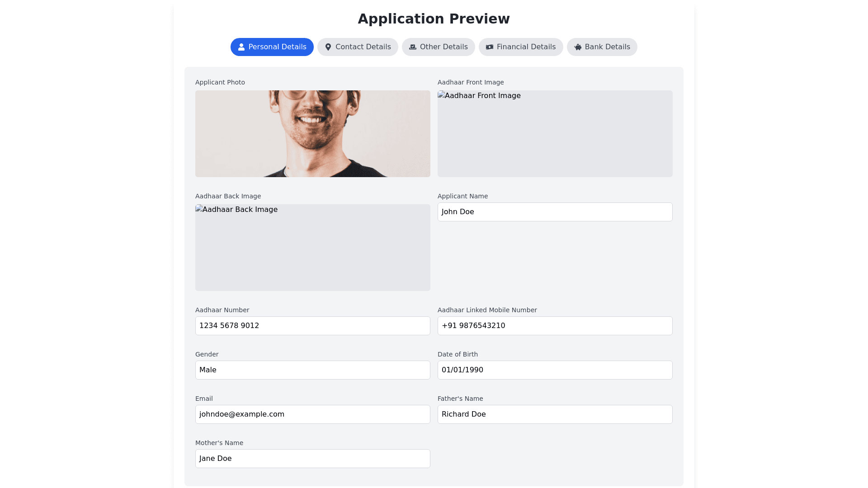The image size is (868, 488).
Task: Focus the Father's Name field
Action: click(x=555, y=414)
